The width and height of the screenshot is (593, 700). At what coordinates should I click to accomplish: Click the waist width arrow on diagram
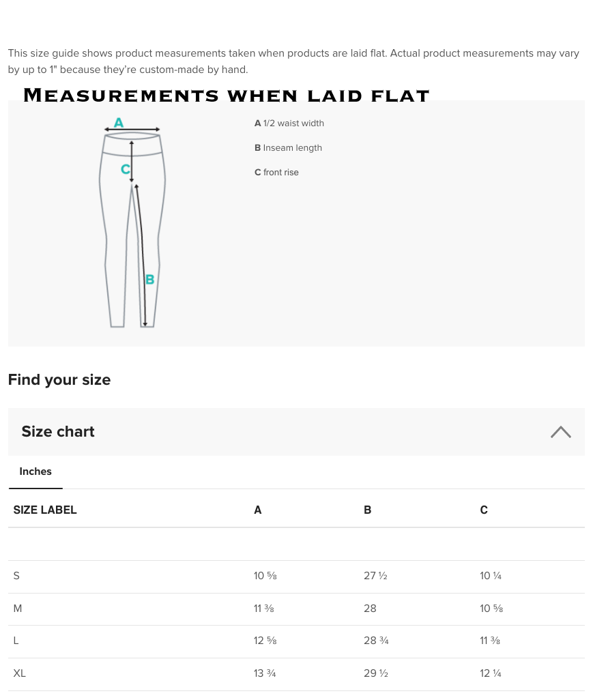[132, 130]
